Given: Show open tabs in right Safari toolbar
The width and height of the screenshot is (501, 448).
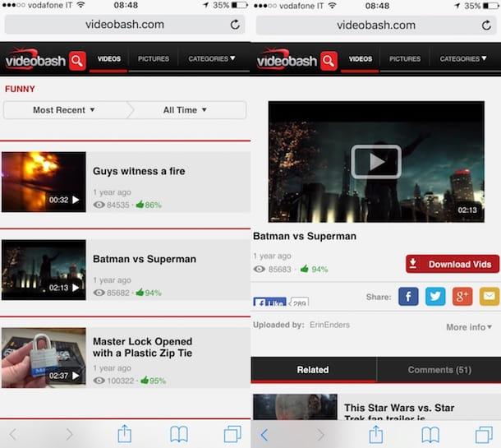Looking at the screenshot, I should pos(484,434).
